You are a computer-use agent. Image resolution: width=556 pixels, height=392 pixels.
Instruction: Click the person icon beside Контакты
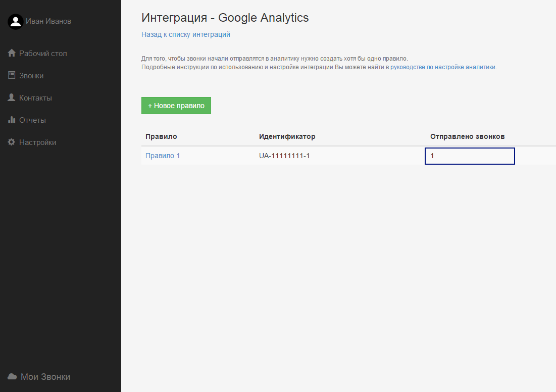tap(11, 97)
